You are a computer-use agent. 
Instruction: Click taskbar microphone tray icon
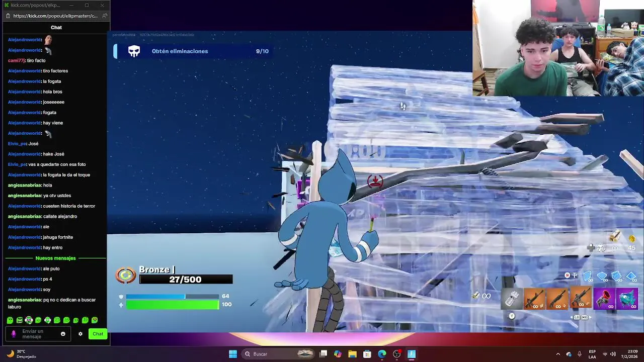point(580,354)
